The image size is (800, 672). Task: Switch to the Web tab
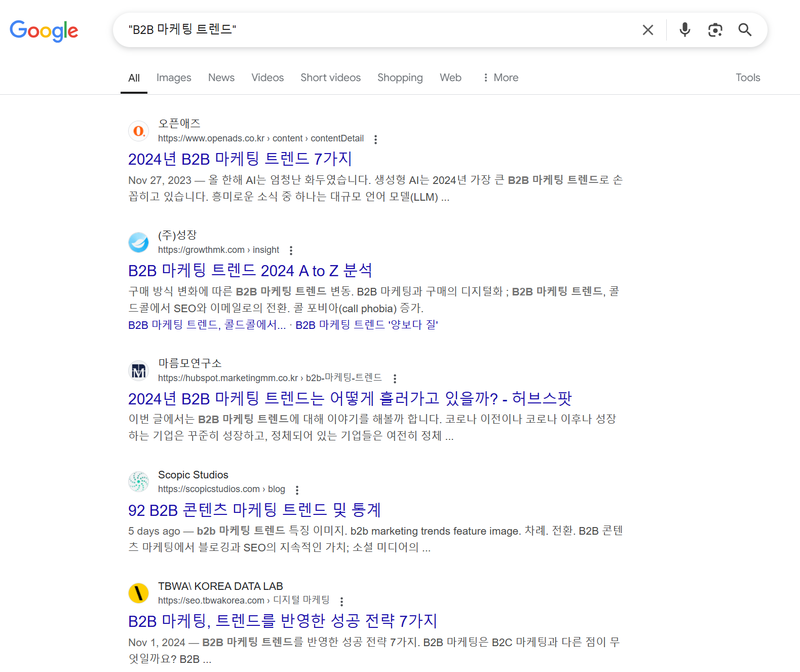pyautogui.click(x=450, y=78)
